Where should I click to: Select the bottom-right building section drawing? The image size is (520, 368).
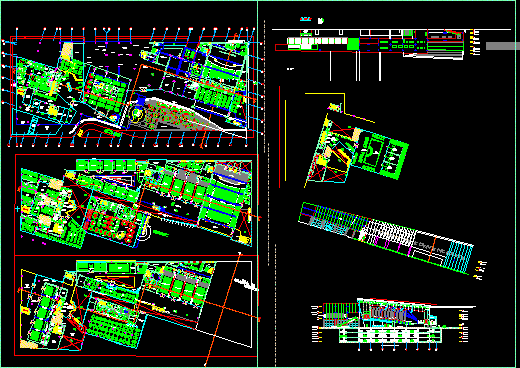(393, 324)
